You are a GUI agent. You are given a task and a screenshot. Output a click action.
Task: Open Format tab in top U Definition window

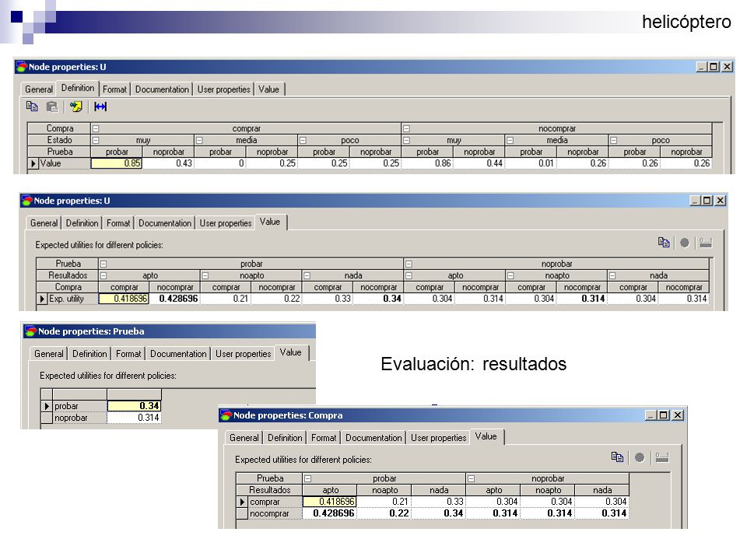(x=115, y=89)
